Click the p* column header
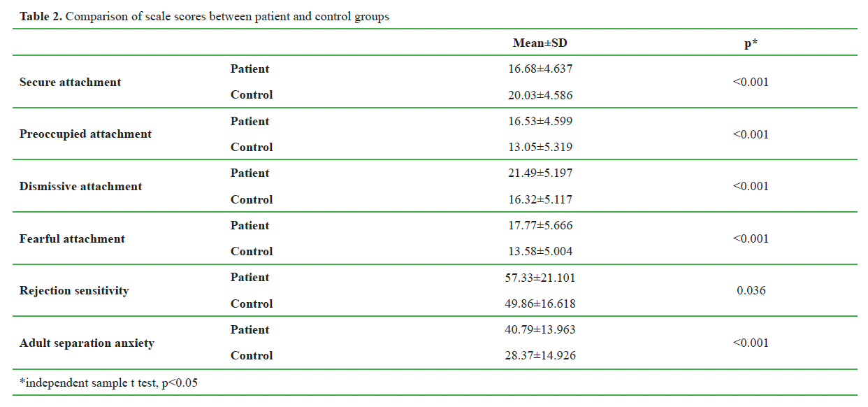This screenshot has height=407, width=868. pos(751,43)
